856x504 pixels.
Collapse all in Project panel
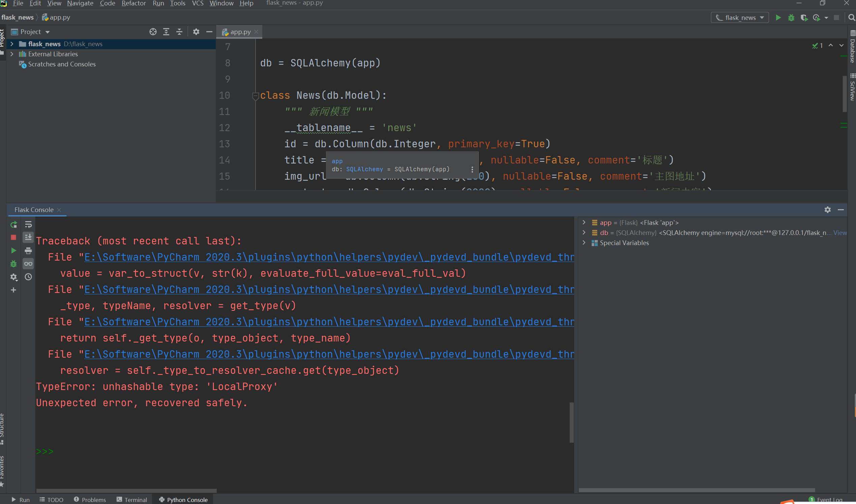point(179,32)
